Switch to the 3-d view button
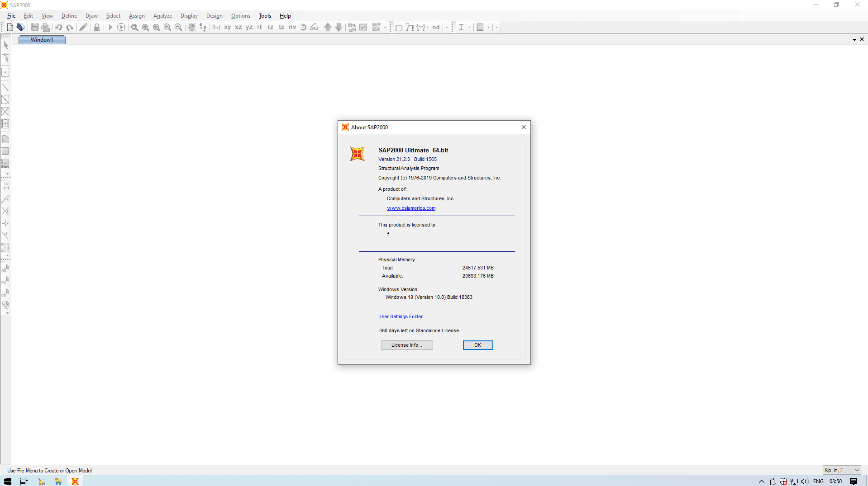The image size is (868, 486). [x=216, y=27]
